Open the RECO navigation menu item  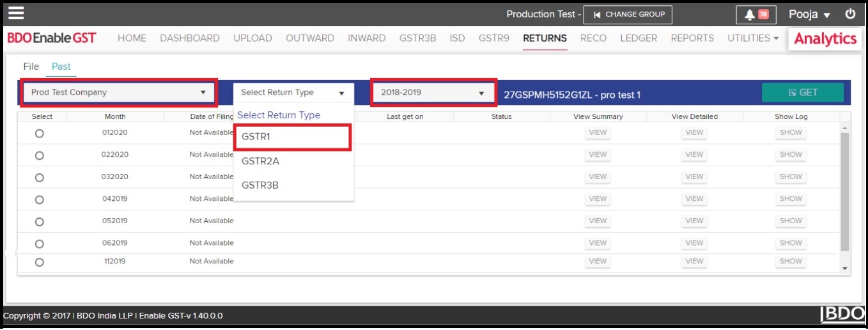coord(593,38)
